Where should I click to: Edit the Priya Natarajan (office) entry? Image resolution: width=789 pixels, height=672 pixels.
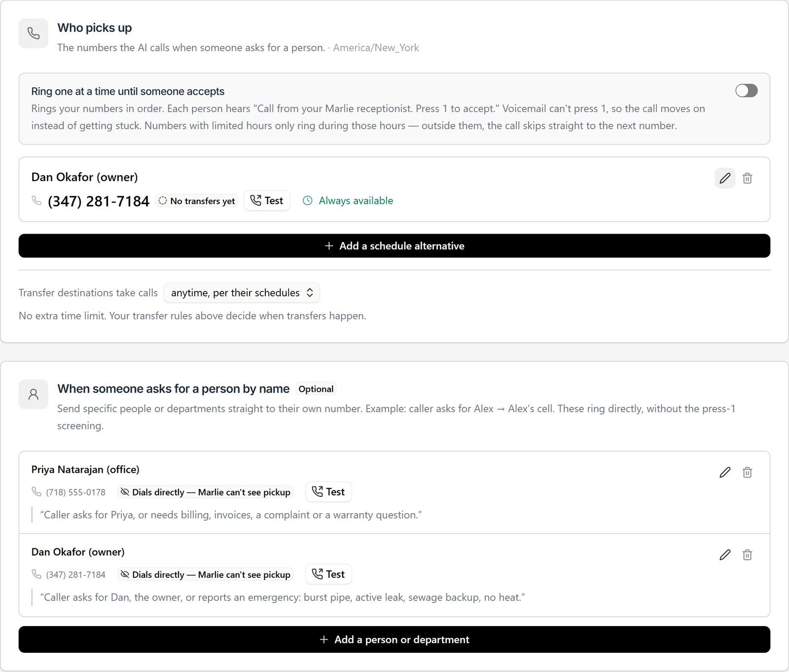(x=725, y=472)
